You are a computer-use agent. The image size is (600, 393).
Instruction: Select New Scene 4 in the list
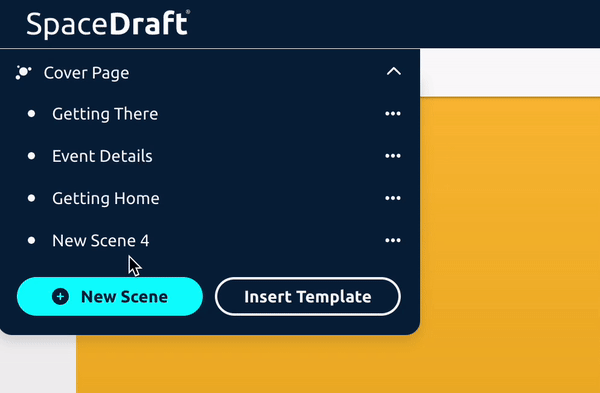pos(101,241)
